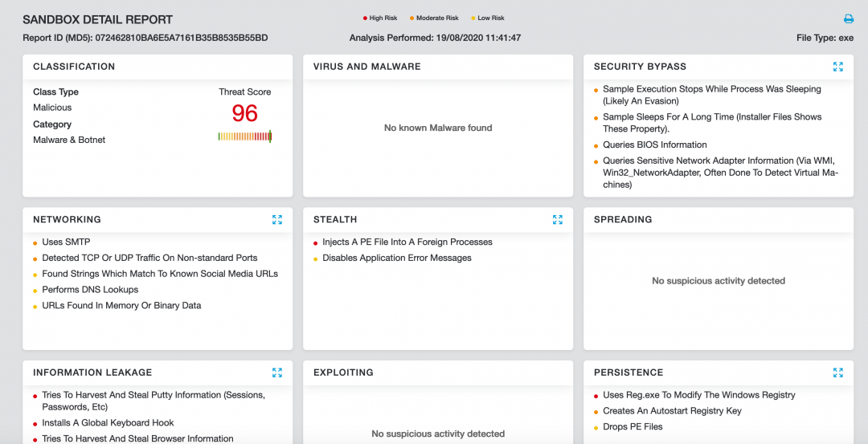
Task: Expand the Security Bypass panel
Action: pos(838,67)
